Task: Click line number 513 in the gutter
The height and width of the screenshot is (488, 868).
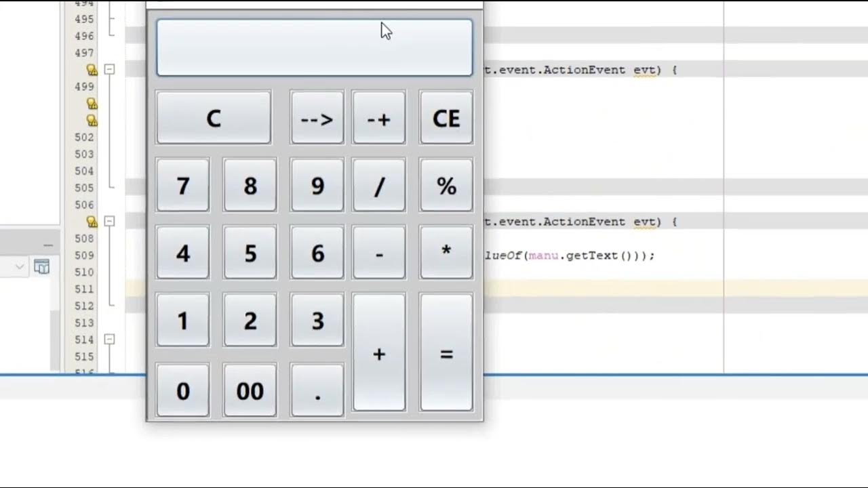Action: pyautogui.click(x=84, y=323)
